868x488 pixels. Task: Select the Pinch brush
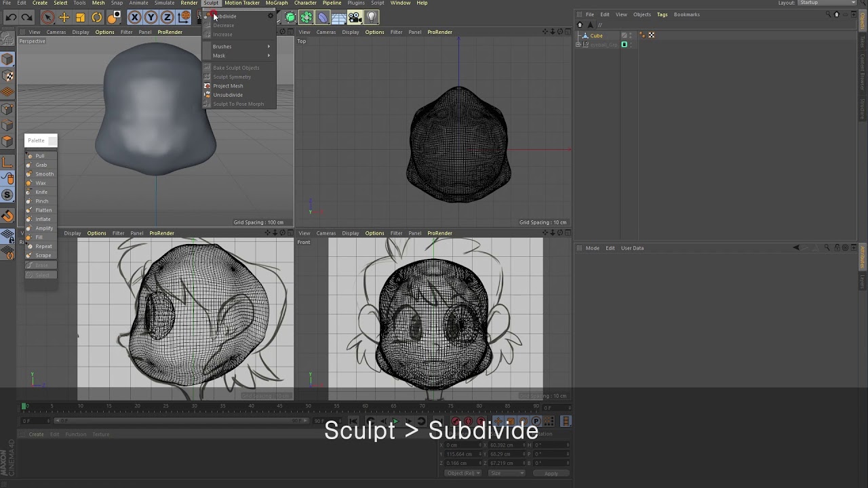tap(41, 201)
